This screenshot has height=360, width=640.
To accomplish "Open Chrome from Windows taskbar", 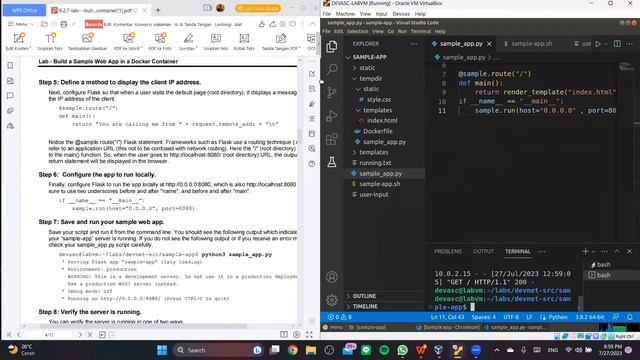I will [292, 350].
